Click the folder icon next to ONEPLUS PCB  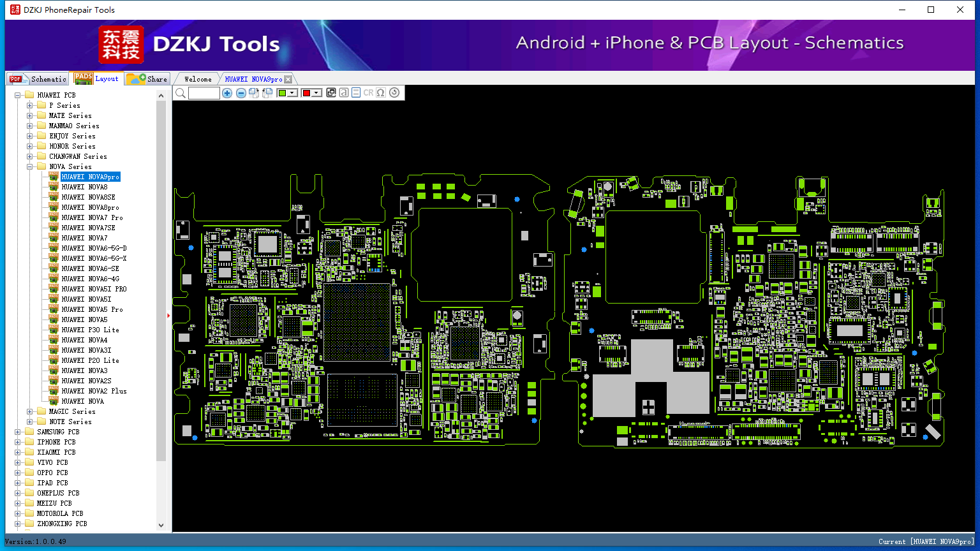pos(29,493)
